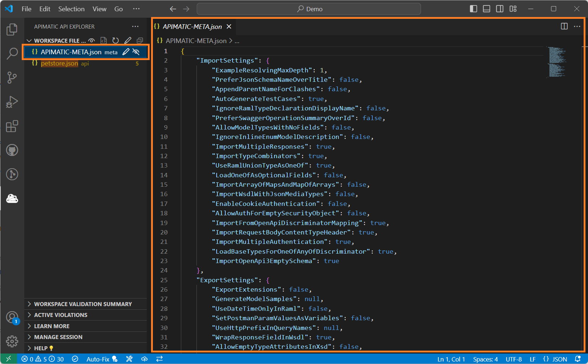
Task: Select APIMATIC-META.json in workspace files
Action: (x=86, y=52)
